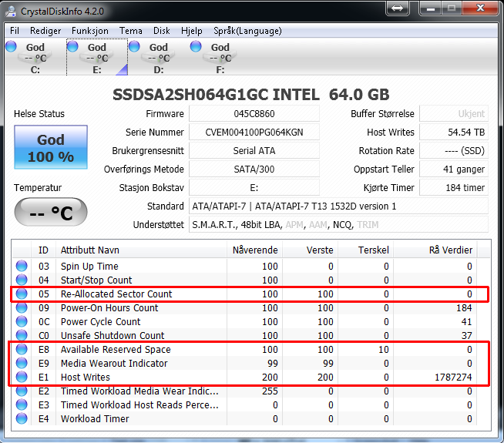Click the Rå Verdier column header

(x=435, y=250)
